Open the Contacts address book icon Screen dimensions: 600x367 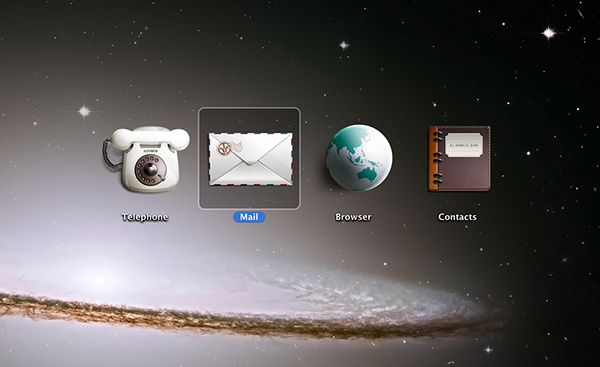[x=459, y=158]
